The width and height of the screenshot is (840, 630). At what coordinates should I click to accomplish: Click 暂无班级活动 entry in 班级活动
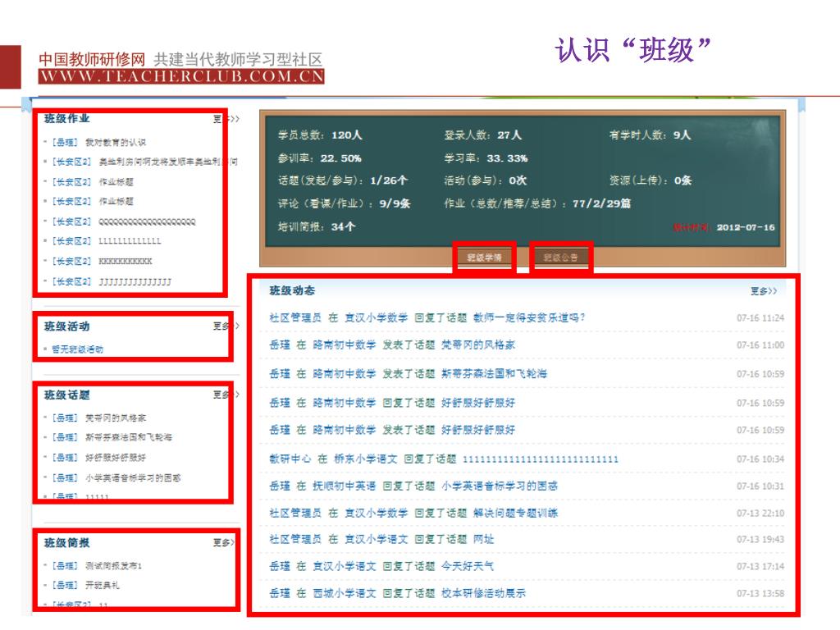pyautogui.click(x=77, y=349)
